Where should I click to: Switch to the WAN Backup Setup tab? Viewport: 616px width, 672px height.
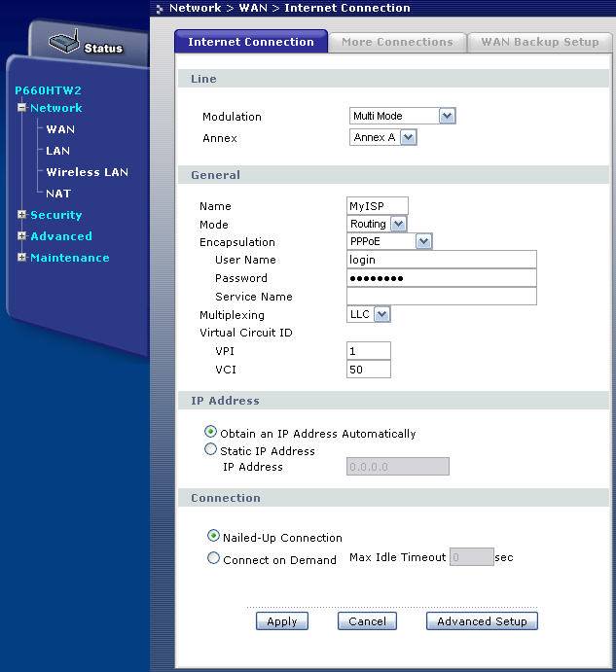click(539, 42)
